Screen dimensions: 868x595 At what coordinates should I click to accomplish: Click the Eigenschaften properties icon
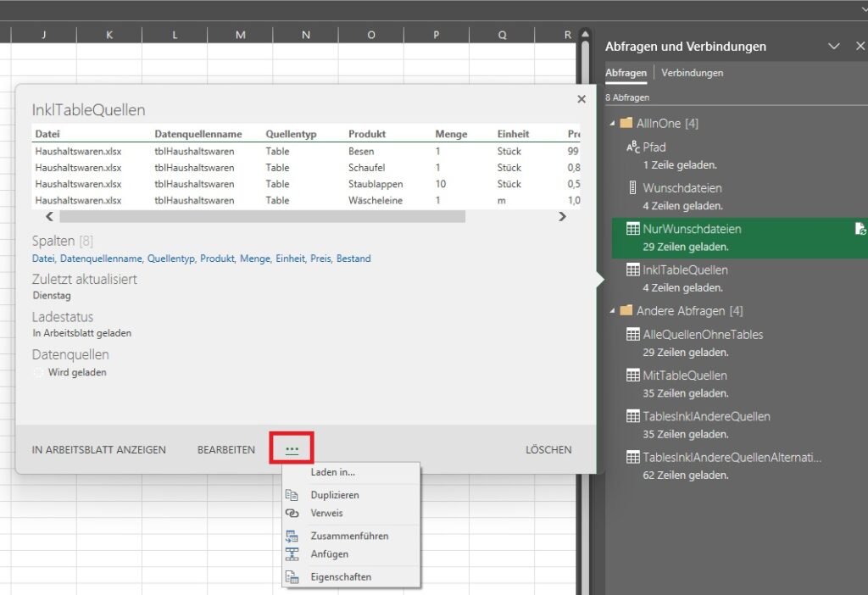292,576
